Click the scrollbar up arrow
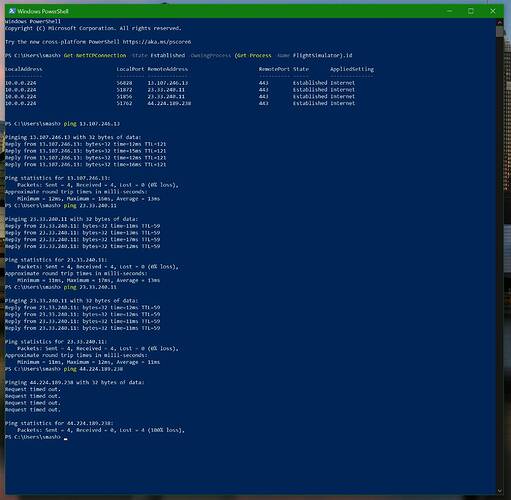The width and height of the screenshot is (511, 500). click(499, 22)
